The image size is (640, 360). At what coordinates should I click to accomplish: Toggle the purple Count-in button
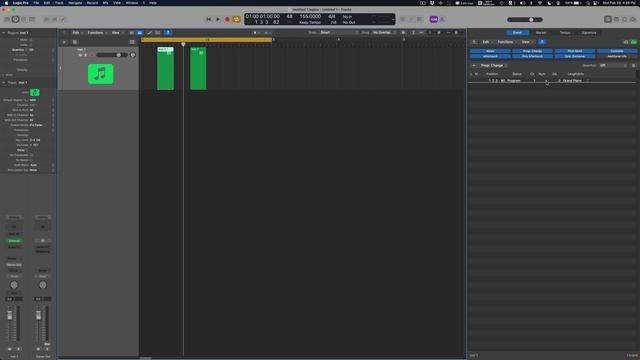click(433, 19)
